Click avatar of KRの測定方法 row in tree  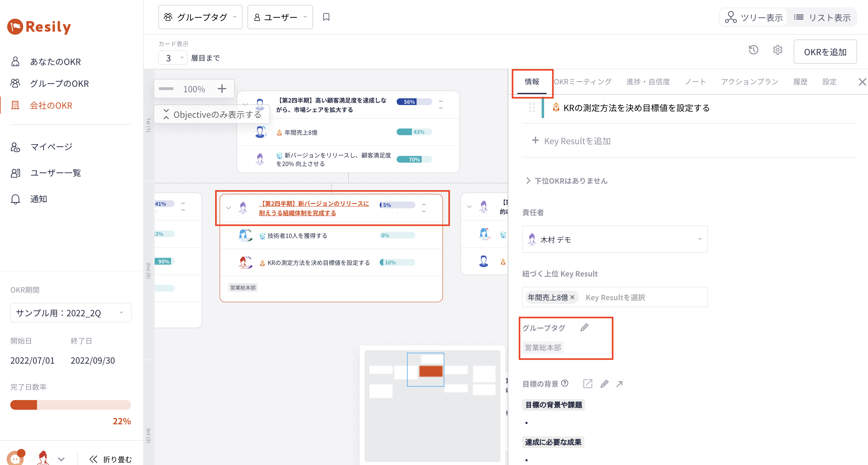click(x=245, y=262)
